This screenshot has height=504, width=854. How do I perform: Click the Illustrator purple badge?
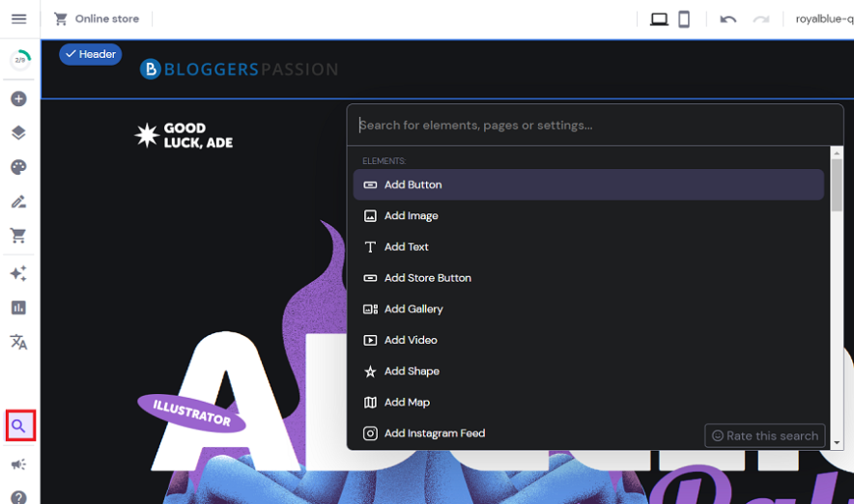pos(191,413)
